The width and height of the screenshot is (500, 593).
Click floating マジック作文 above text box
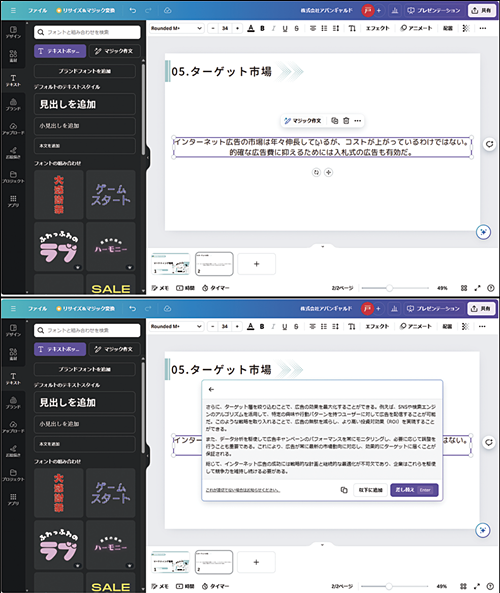point(303,121)
